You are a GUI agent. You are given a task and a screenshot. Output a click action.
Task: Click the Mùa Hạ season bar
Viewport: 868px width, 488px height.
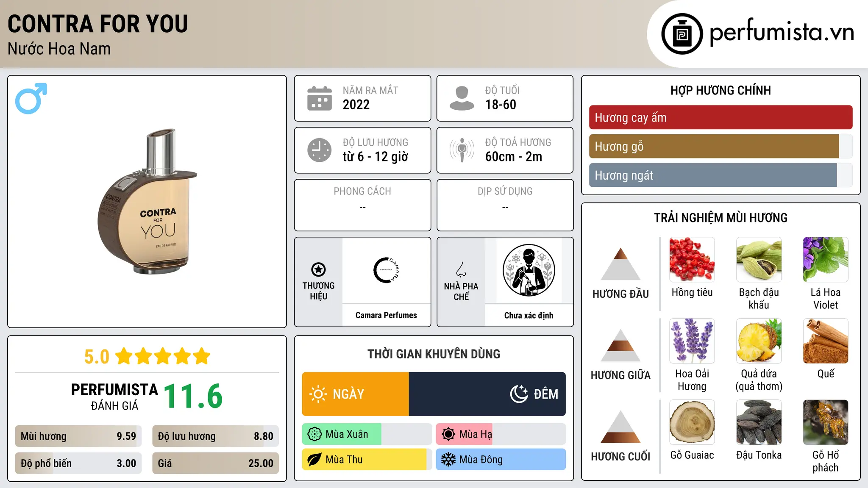coord(501,434)
